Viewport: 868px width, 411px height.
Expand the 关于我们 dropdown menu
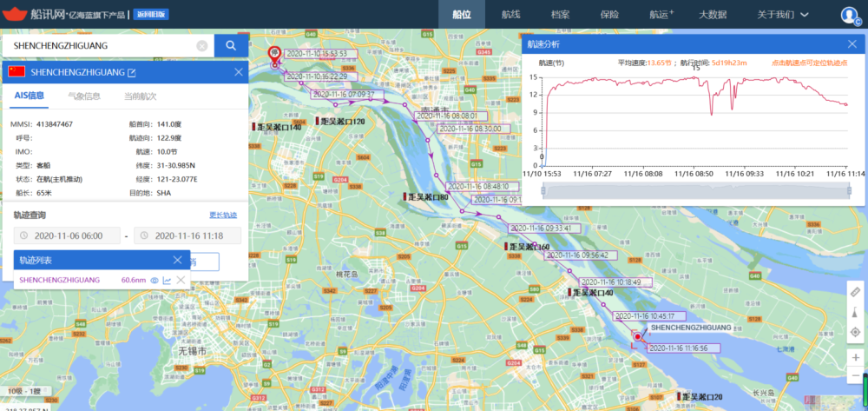[782, 15]
